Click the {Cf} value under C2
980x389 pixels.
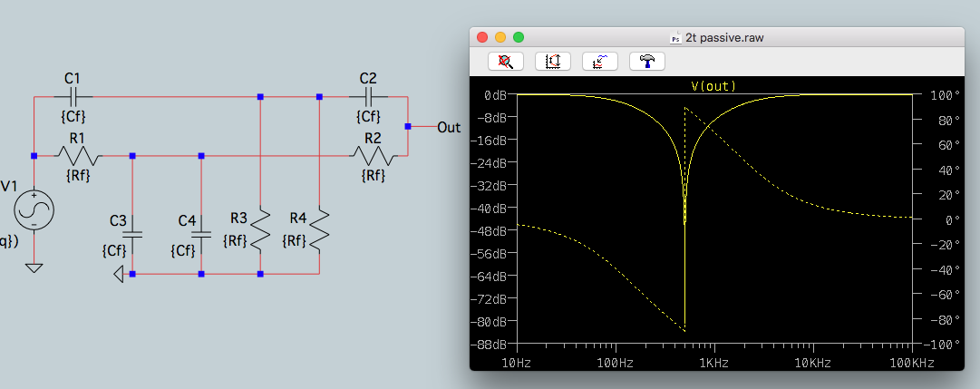point(368,116)
